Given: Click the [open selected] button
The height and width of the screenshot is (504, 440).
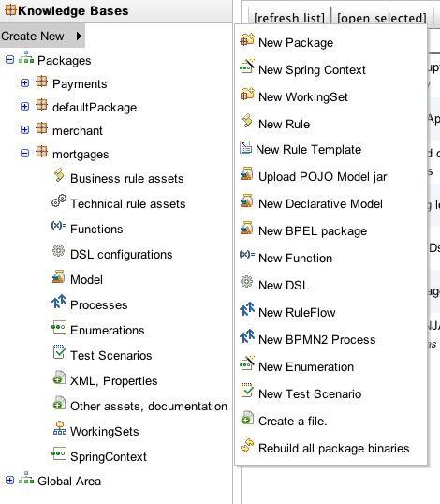Looking at the screenshot, I should [x=382, y=18].
